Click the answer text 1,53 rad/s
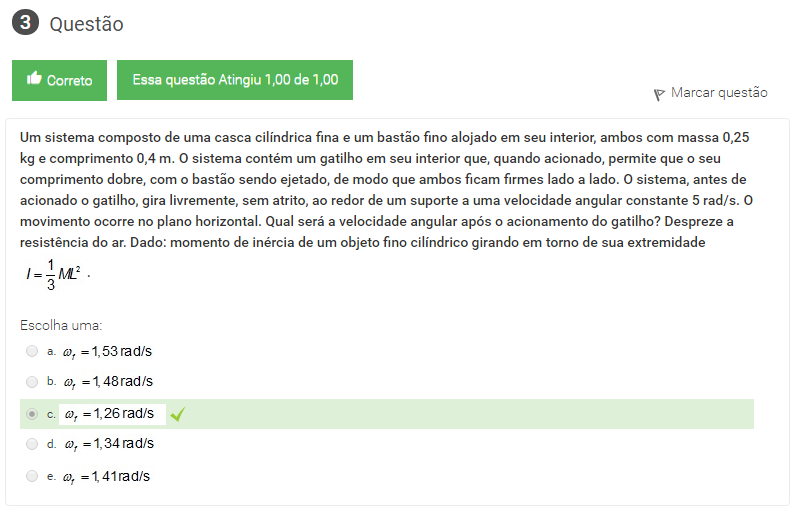Screen dimensions: 791x506 pos(108,351)
